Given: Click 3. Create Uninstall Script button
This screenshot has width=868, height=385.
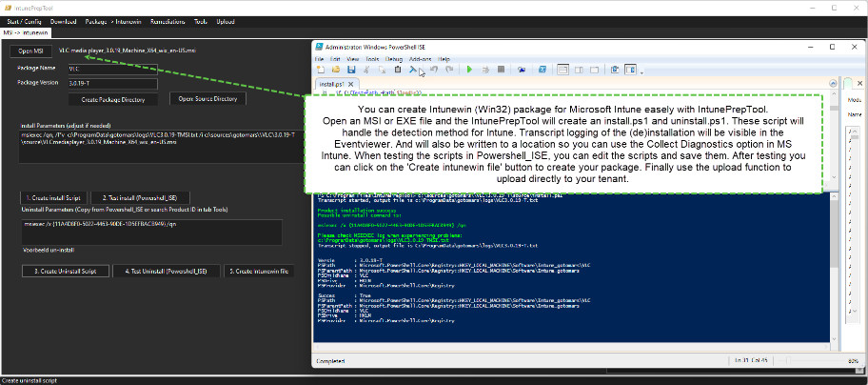Looking at the screenshot, I should click(x=66, y=272).
